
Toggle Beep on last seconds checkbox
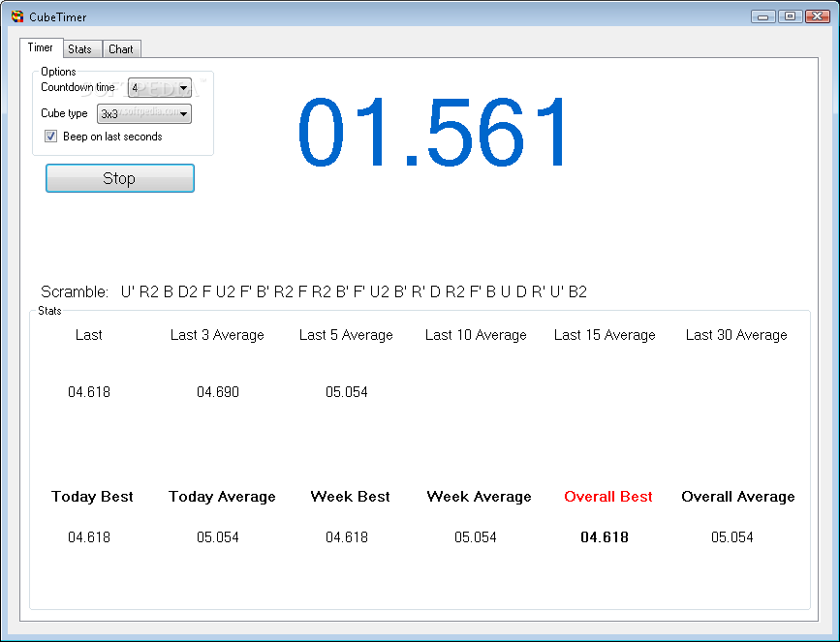[x=51, y=137]
